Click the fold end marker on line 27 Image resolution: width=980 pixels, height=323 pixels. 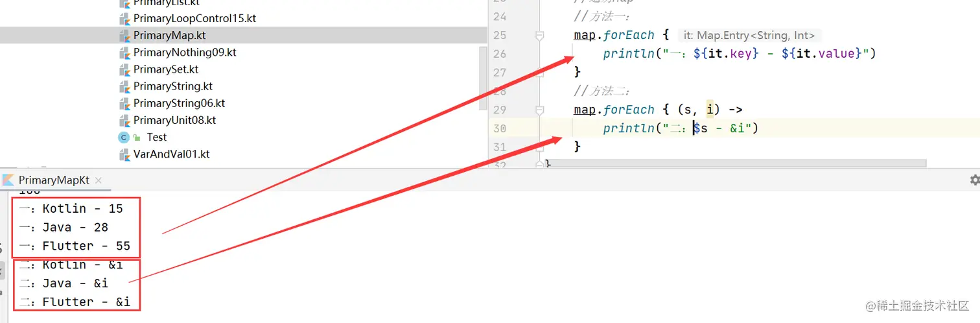[539, 72]
